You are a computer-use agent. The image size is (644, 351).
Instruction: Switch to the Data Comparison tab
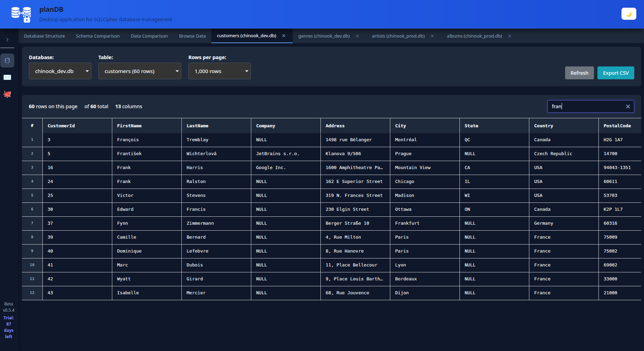149,36
